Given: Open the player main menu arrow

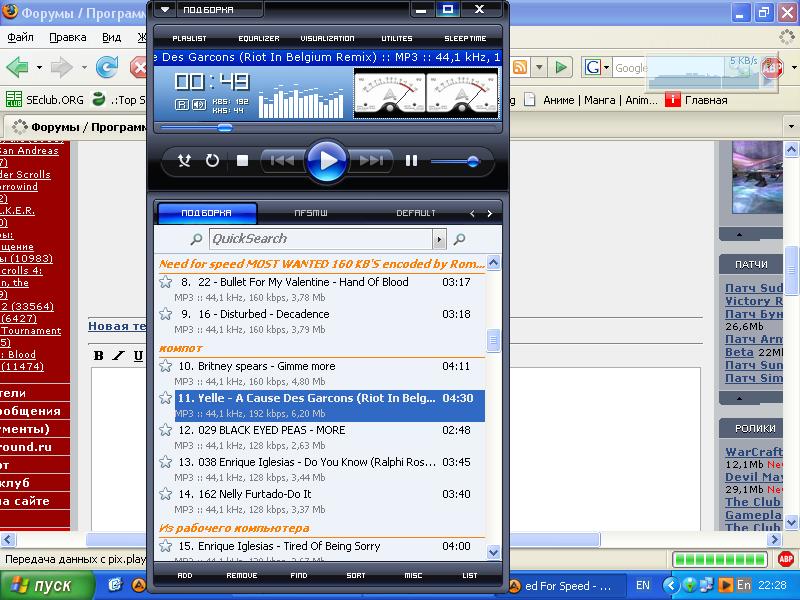Looking at the screenshot, I should point(165,10).
